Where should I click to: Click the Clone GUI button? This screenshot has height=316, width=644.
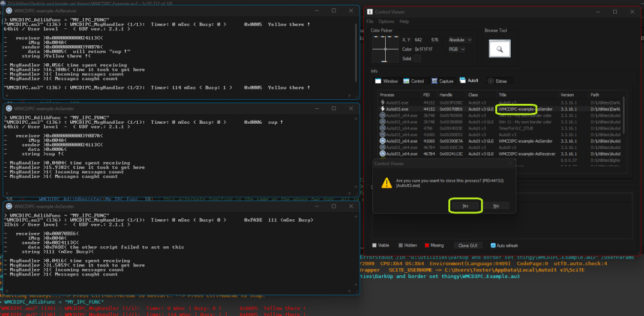click(x=468, y=246)
